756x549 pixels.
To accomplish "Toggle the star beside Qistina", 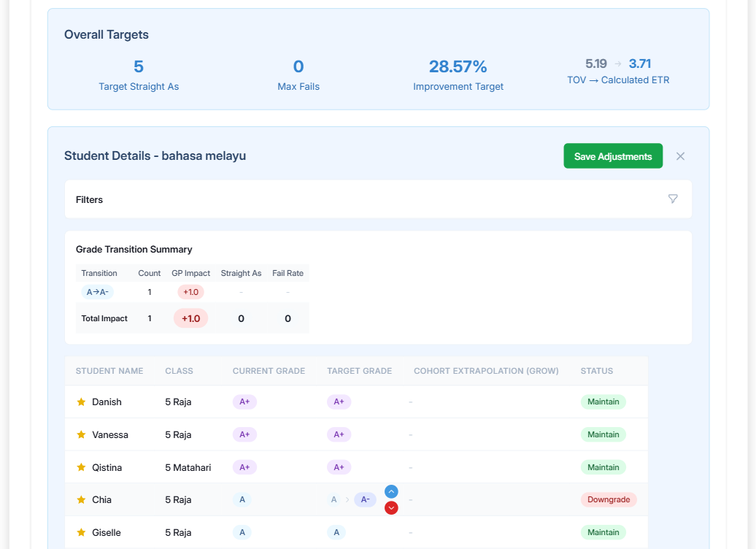I will (81, 467).
